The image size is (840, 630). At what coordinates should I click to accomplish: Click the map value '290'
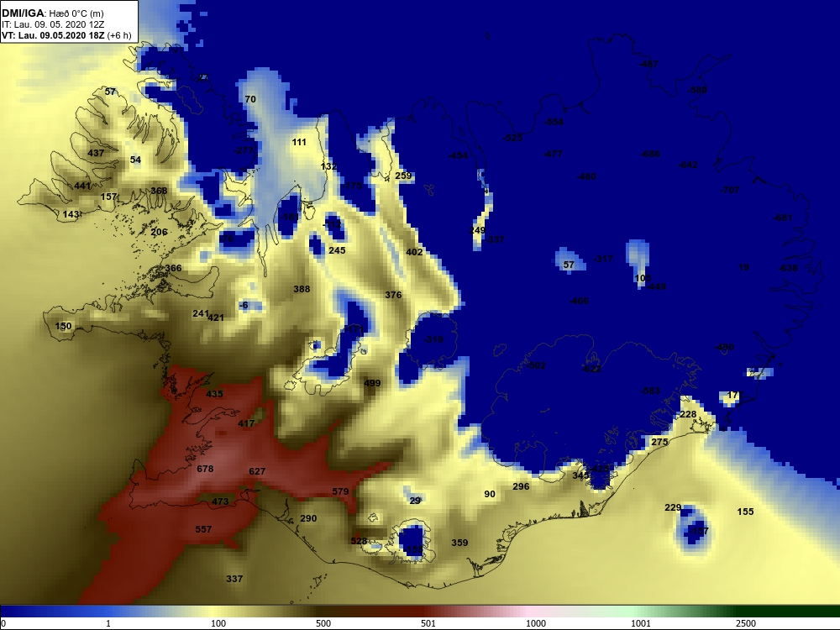pyautogui.click(x=308, y=518)
